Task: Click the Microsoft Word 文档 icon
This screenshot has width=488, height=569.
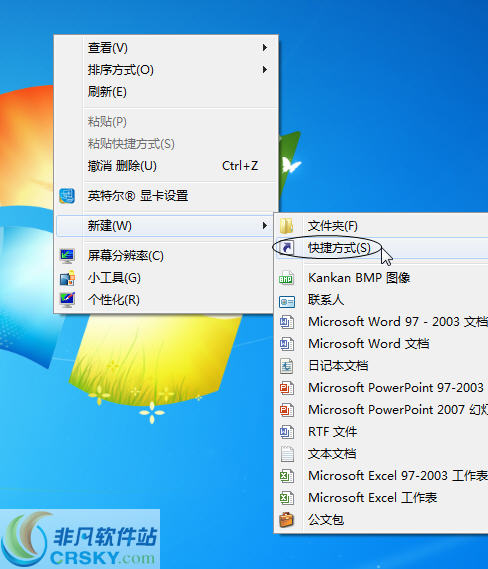Action: 287,344
